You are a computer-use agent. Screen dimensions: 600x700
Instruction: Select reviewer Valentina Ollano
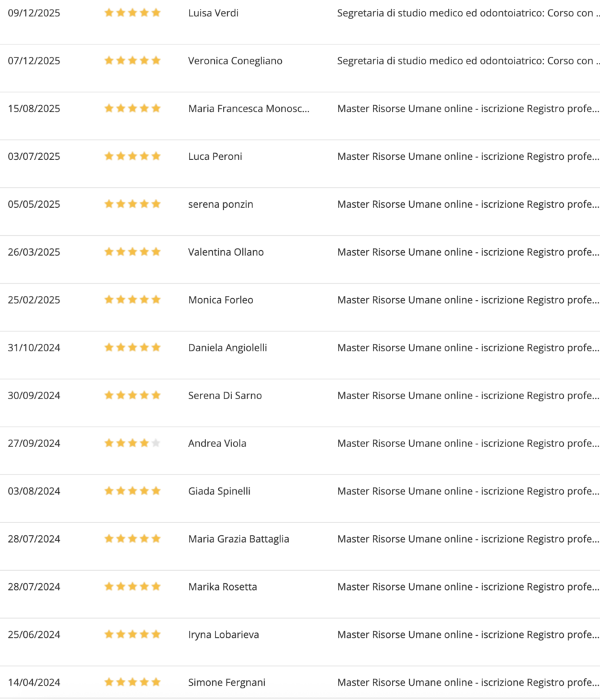(x=226, y=252)
